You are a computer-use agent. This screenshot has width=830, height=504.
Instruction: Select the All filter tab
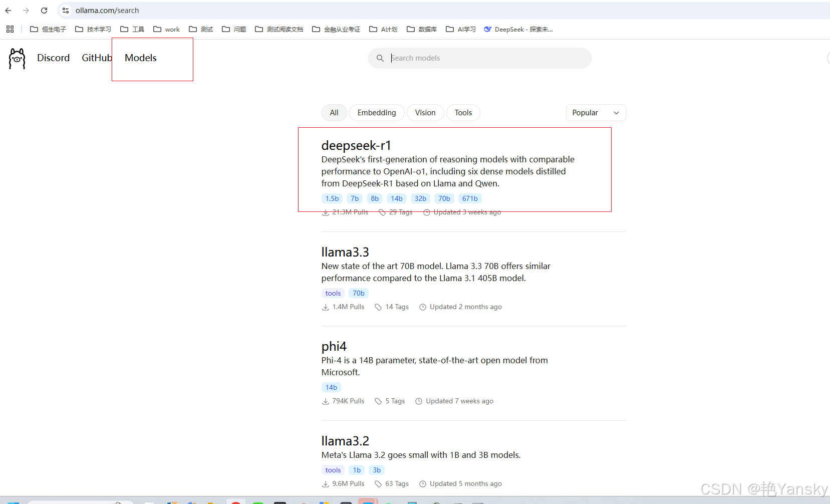pyautogui.click(x=334, y=113)
